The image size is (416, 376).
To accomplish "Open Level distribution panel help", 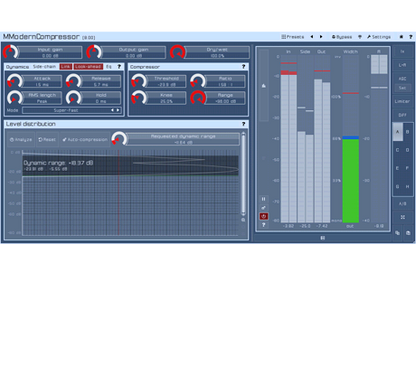I will pos(243,124).
